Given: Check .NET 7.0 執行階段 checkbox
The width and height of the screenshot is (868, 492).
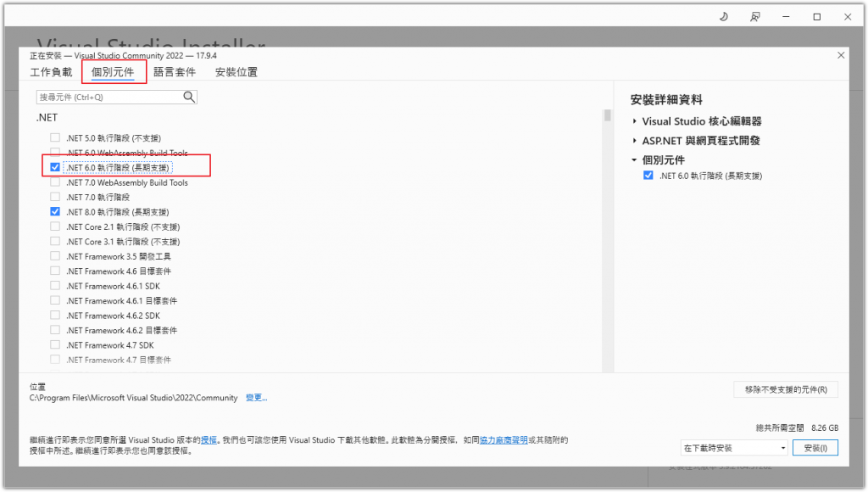Looking at the screenshot, I should tap(55, 197).
